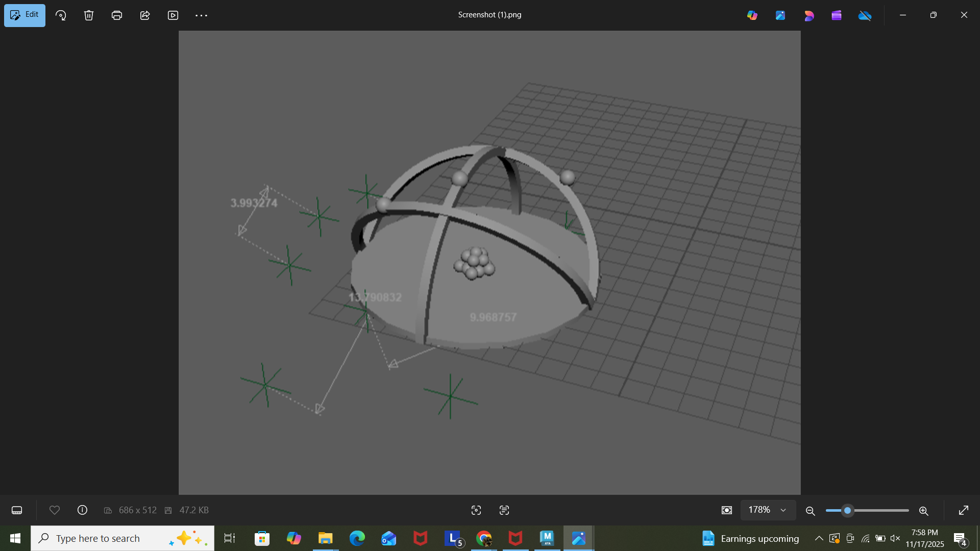Click the displayed 3D dome screenshot image
Screen dimensions: 980x551
489,262
